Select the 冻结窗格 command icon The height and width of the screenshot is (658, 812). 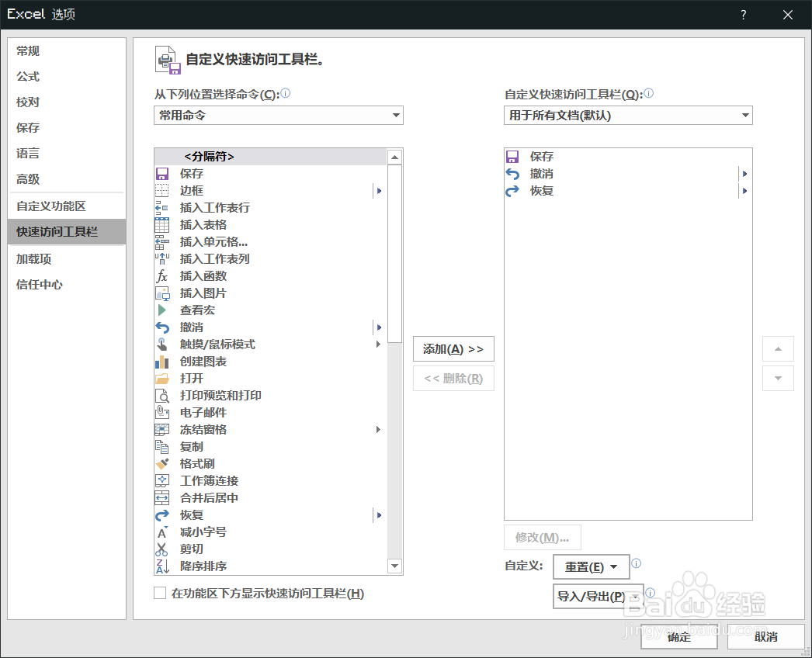pos(162,429)
